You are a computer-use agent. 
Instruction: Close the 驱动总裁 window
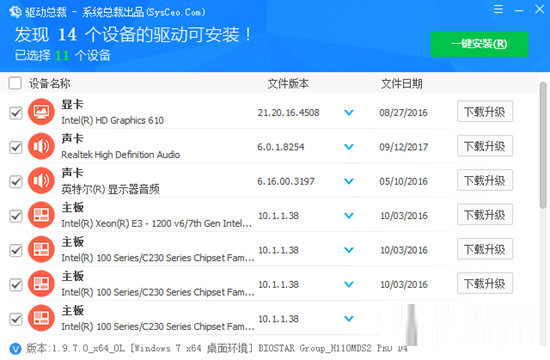[x=539, y=9]
